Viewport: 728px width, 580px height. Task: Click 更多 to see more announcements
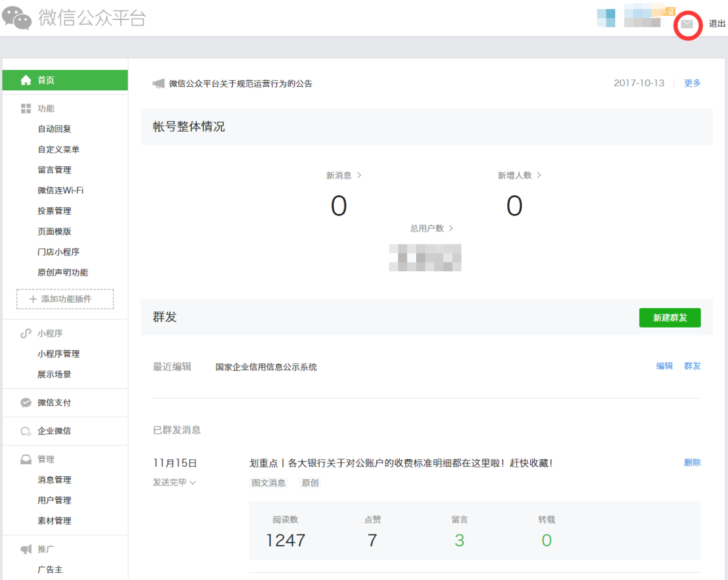[692, 83]
